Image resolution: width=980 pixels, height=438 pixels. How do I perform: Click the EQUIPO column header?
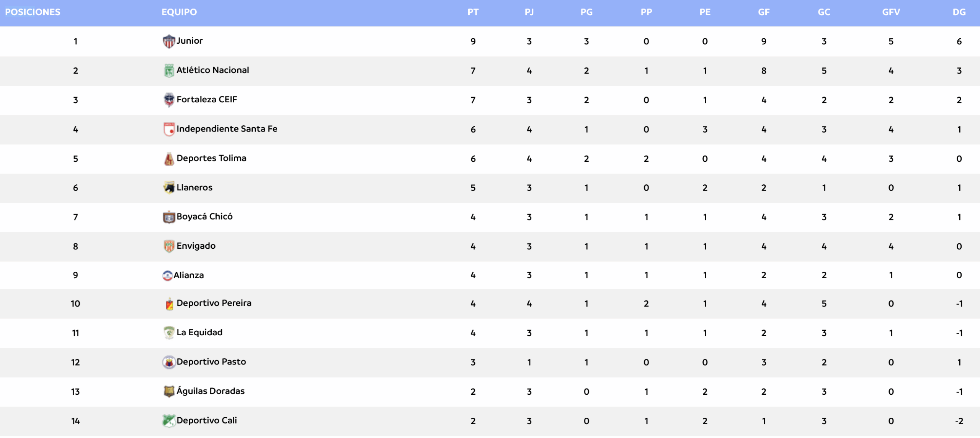(x=179, y=12)
